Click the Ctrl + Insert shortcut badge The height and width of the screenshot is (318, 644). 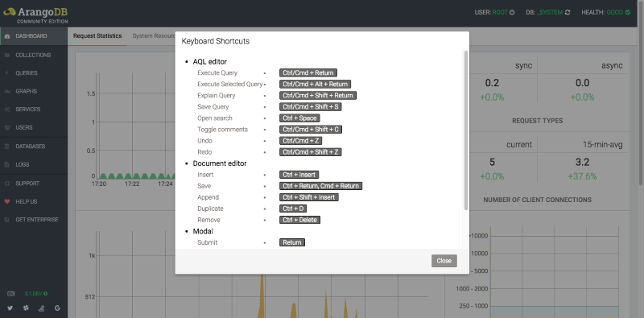(299, 175)
